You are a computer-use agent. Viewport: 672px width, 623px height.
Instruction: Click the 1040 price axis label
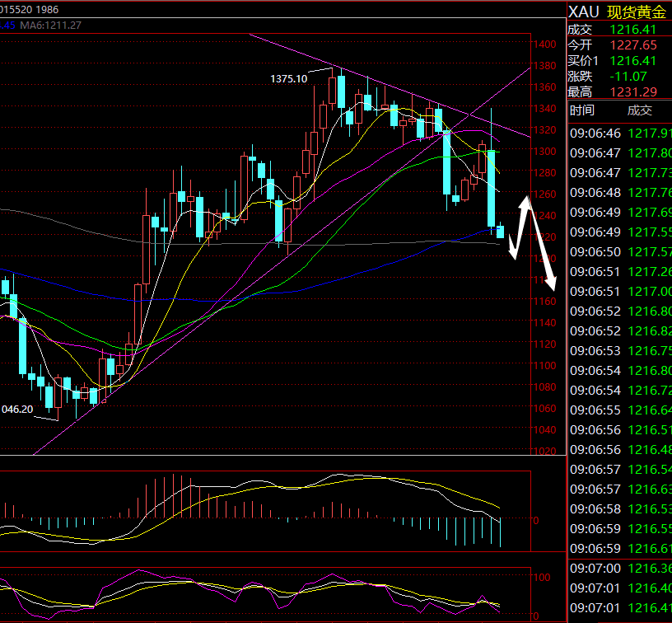click(544, 430)
